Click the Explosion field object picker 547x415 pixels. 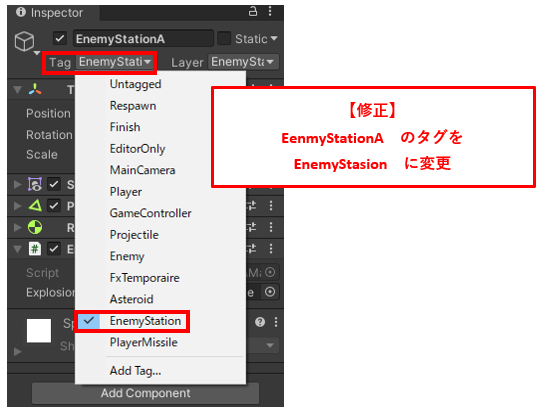click(x=270, y=292)
